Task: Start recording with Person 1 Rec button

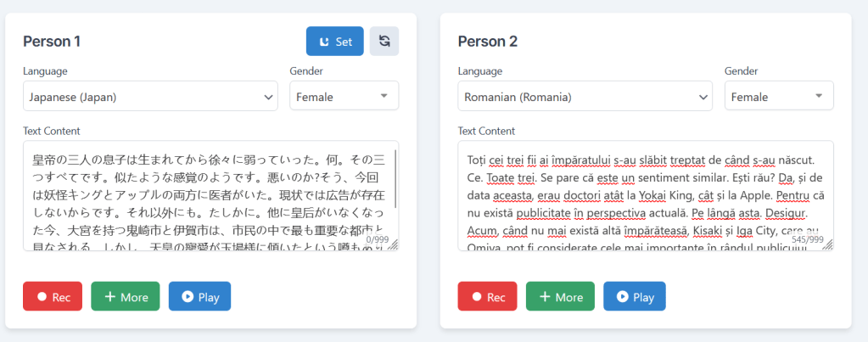Action: [x=53, y=296]
